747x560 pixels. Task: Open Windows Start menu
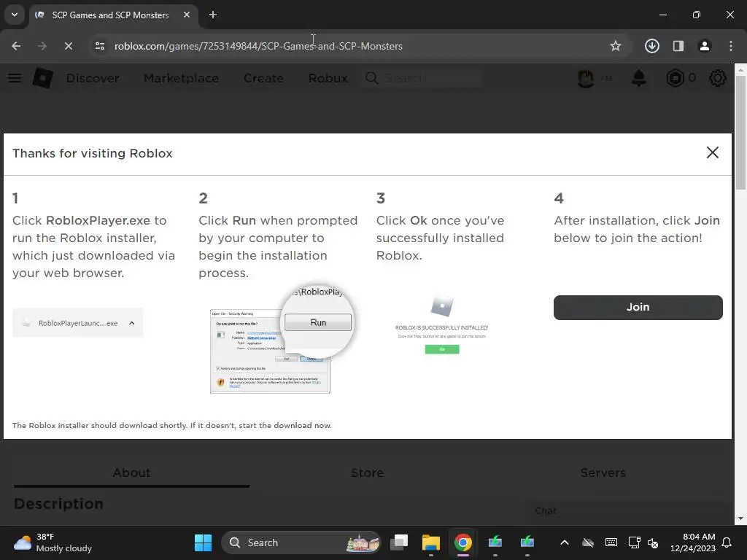203,542
